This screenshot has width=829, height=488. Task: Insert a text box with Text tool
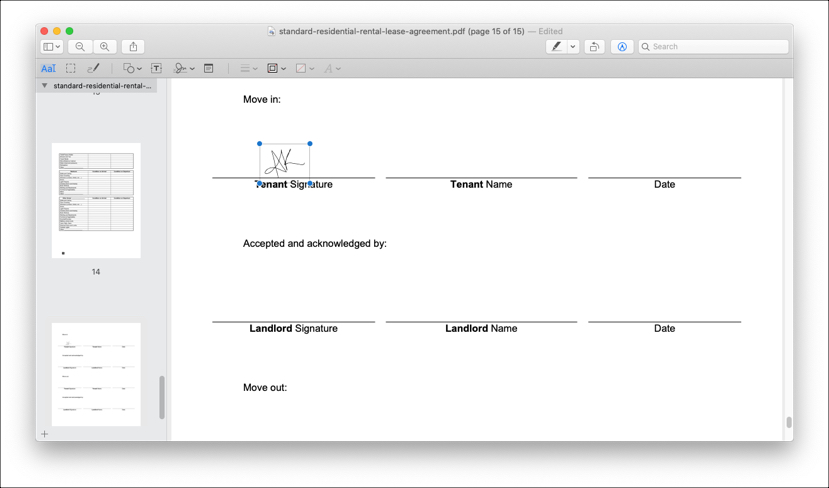coord(156,68)
